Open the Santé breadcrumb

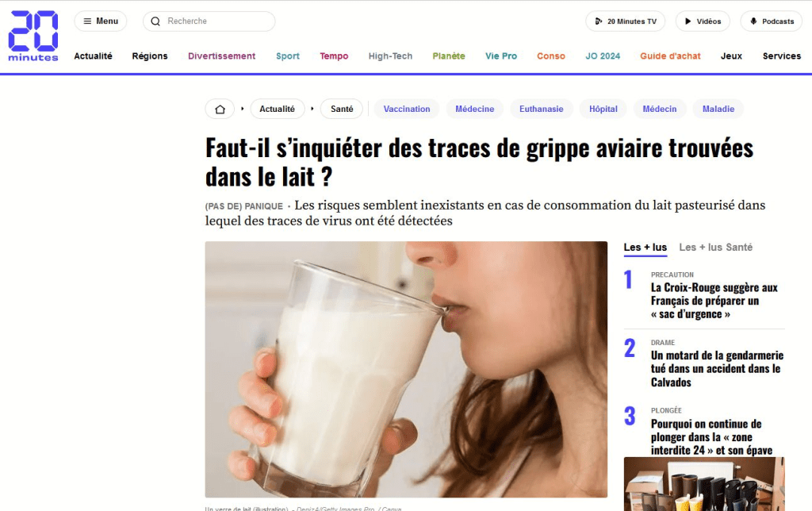[x=342, y=109]
